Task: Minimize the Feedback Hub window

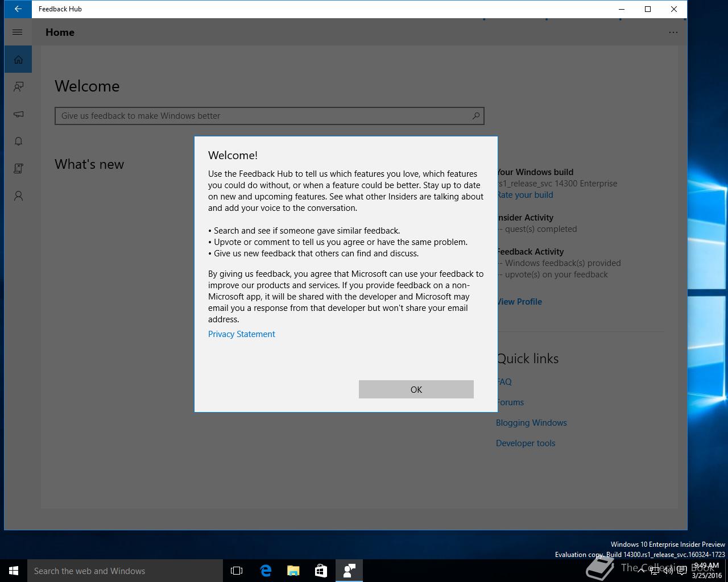Action: pos(622,9)
